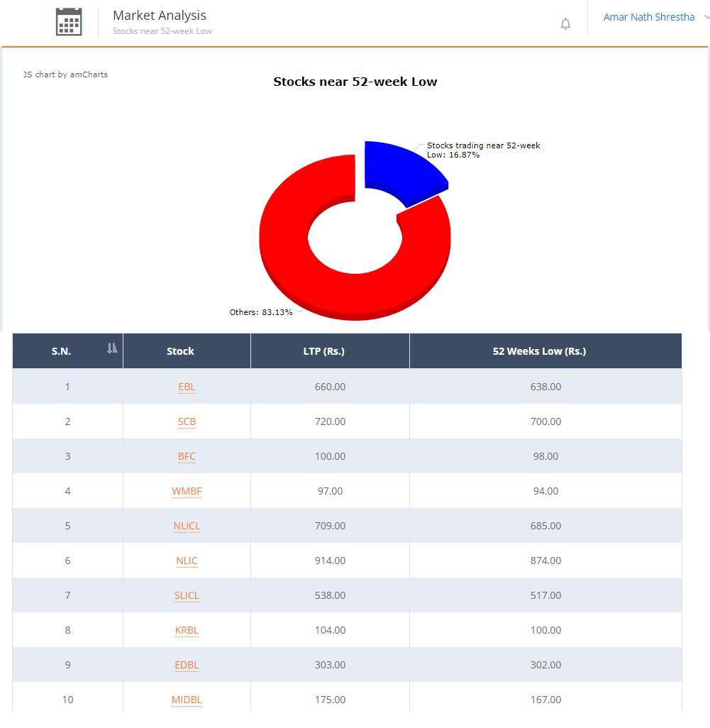
Task: Click the S.N. column sort icon
Action: click(x=111, y=348)
